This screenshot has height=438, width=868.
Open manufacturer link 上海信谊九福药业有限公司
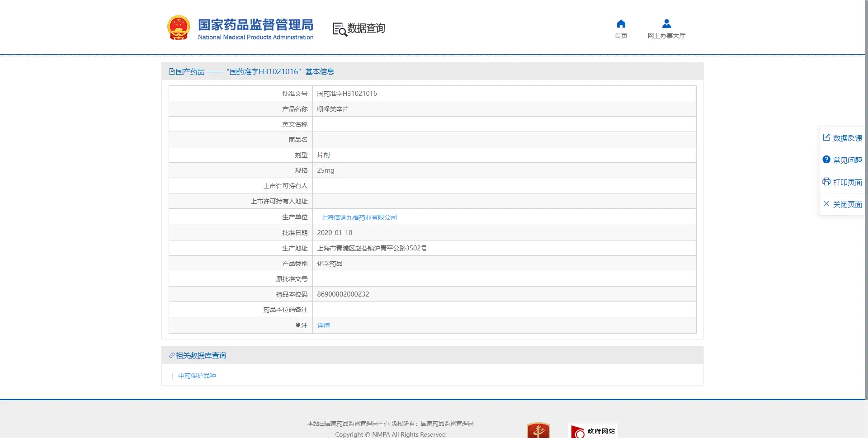click(359, 217)
